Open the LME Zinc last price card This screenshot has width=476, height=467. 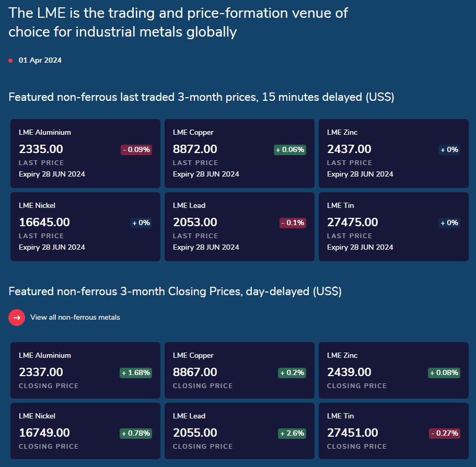point(394,154)
